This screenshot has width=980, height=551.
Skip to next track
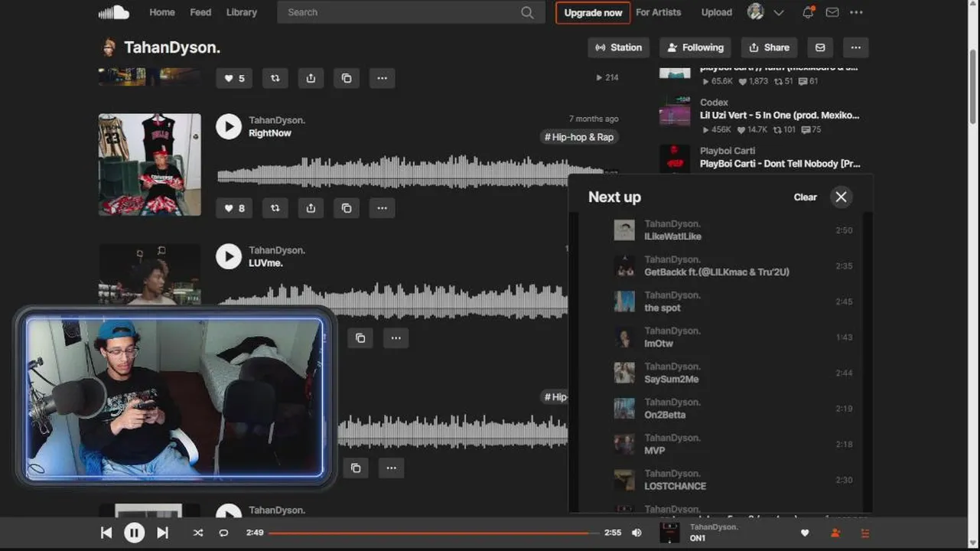click(x=162, y=533)
